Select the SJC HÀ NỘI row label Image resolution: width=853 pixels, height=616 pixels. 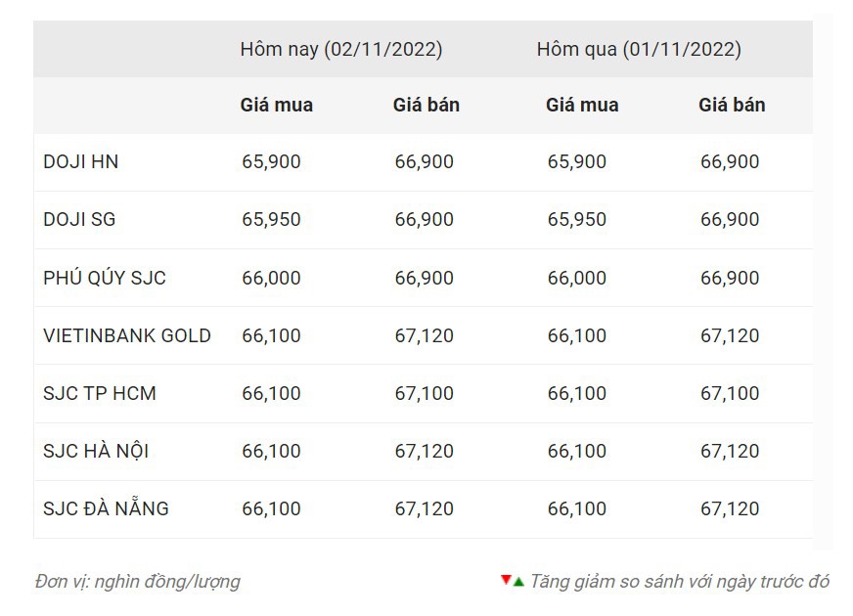[96, 451]
